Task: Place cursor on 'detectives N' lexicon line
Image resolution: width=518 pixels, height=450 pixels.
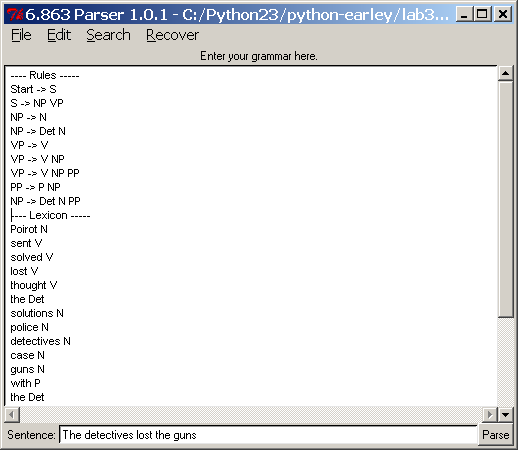Action: coord(40,341)
